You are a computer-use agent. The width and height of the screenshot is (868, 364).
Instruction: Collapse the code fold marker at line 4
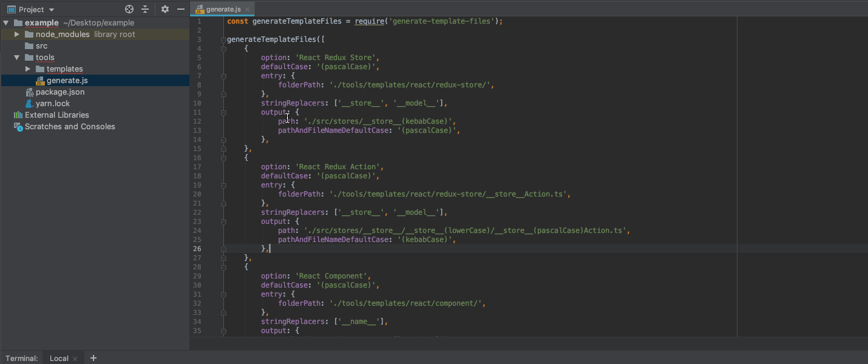(223, 48)
